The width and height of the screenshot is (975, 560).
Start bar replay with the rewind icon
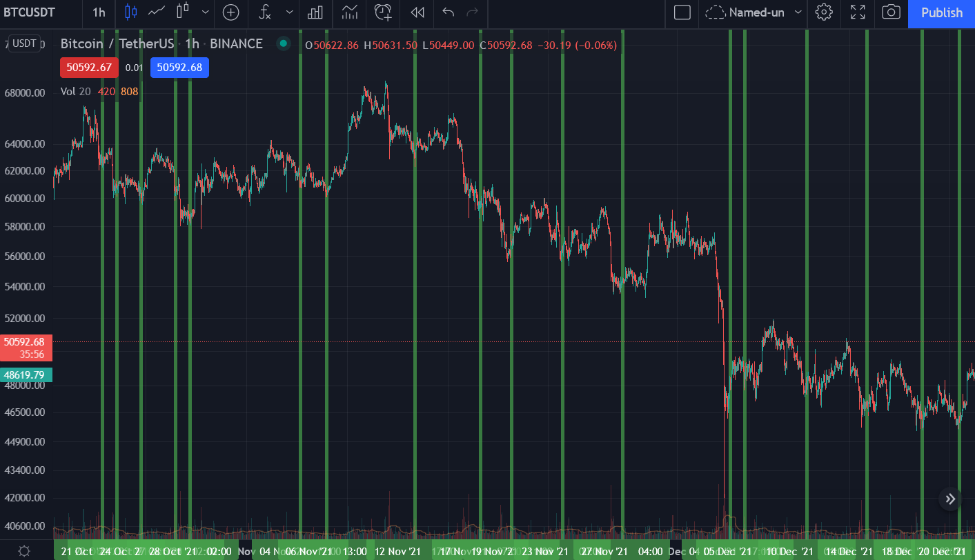coord(417,12)
